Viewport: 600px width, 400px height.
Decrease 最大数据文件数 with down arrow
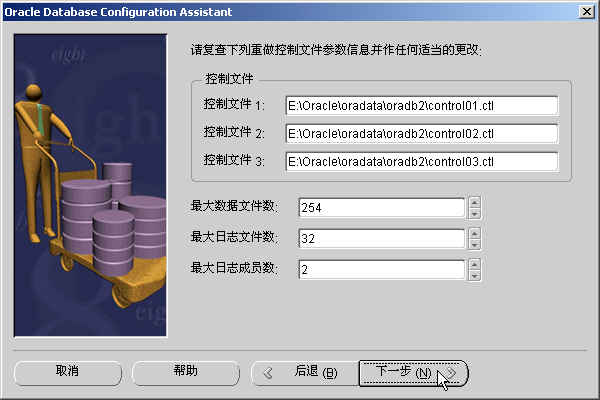[474, 214]
